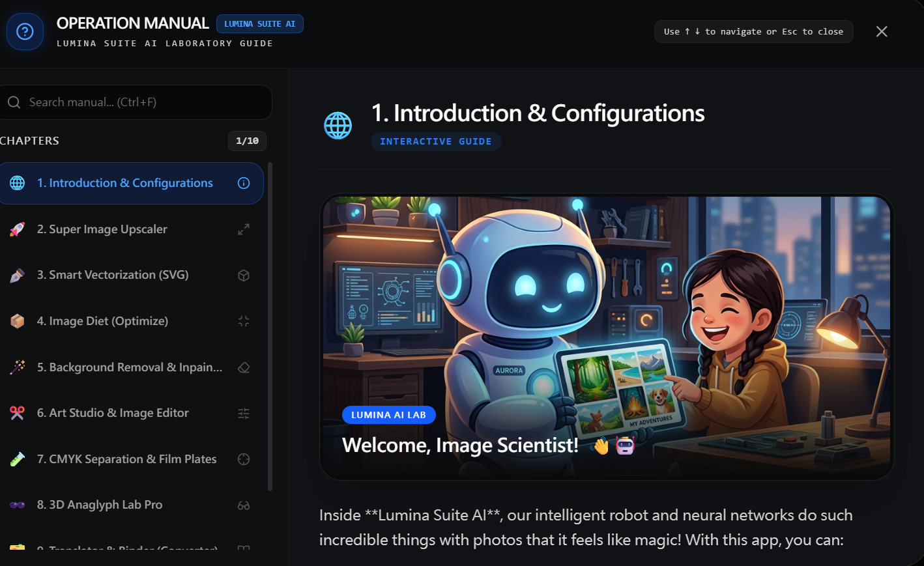Click the info icon on Introduction chapter
Screen dimensions: 924x566
pyautogui.click(x=244, y=183)
